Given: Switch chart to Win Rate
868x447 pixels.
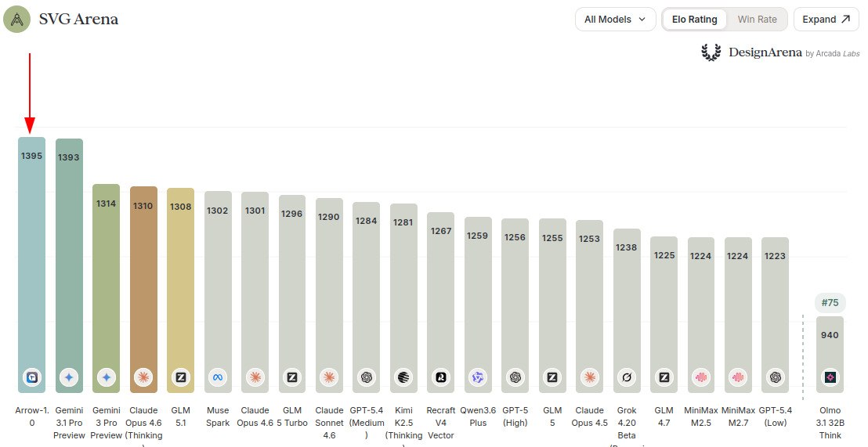Looking at the screenshot, I should 757,20.
